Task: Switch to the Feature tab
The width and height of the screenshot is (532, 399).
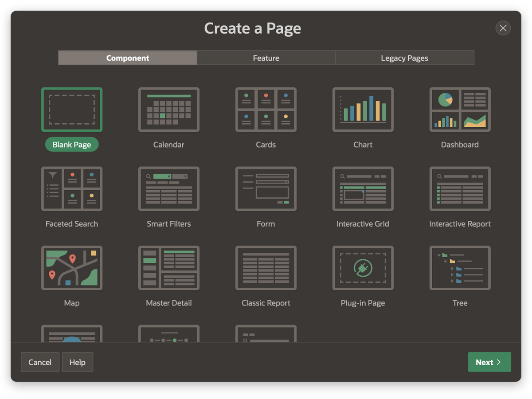Action: tap(266, 58)
